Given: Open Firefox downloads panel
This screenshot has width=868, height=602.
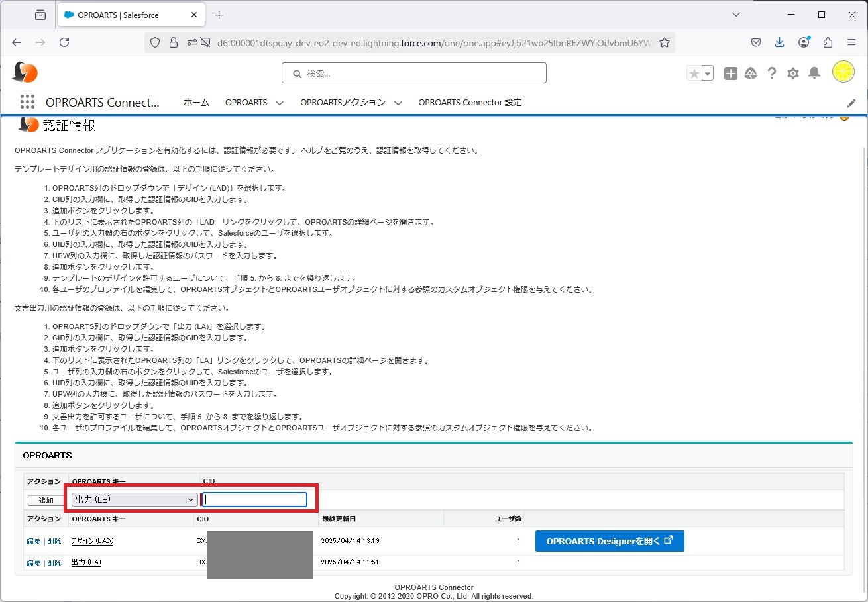Looking at the screenshot, I should tap(780, 42).
